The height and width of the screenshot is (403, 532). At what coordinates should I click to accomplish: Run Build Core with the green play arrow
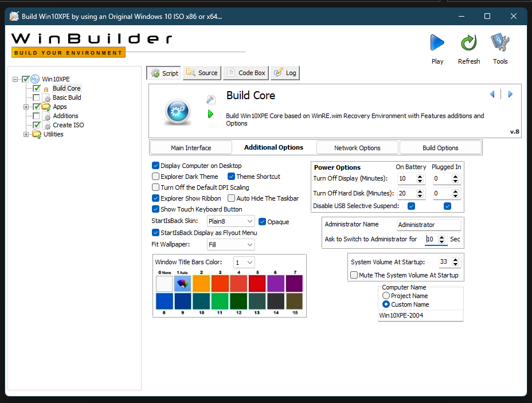(210, 114)
